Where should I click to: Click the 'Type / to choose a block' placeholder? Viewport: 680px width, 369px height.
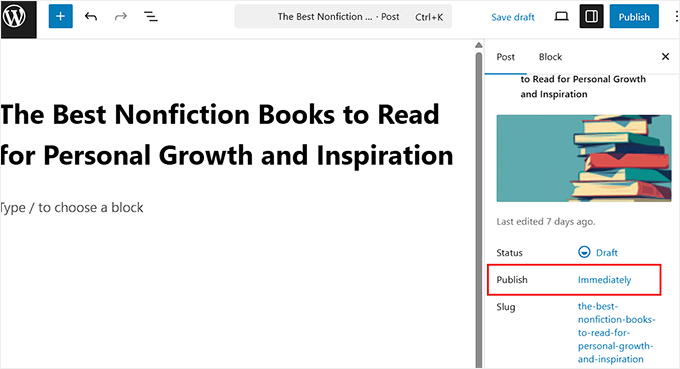point(72,208)
